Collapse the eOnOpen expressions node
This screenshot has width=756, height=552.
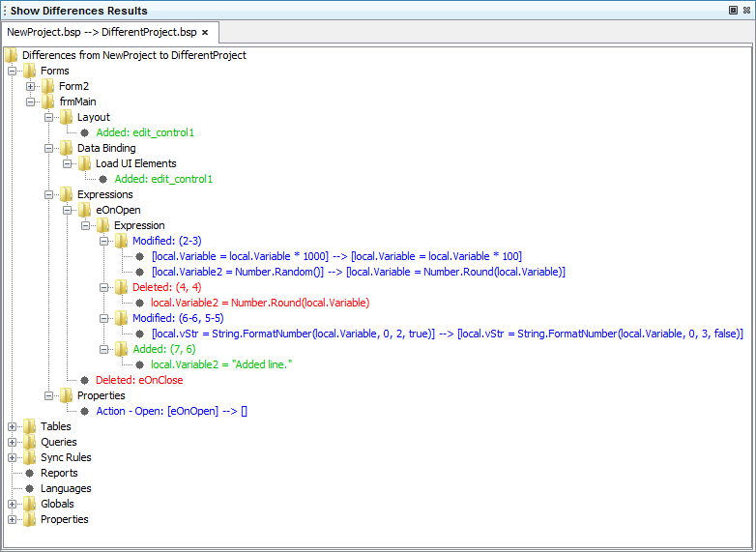click(x=68, y=210)
